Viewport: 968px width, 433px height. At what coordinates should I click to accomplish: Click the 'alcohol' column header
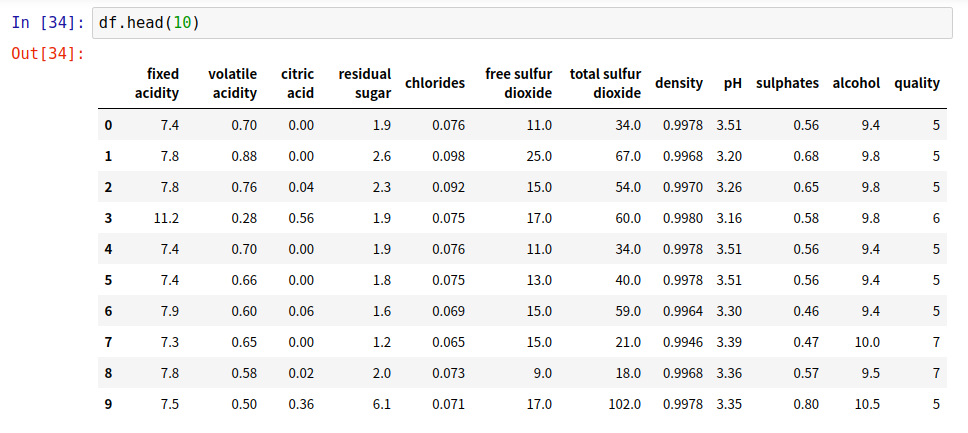coord(856,83)
